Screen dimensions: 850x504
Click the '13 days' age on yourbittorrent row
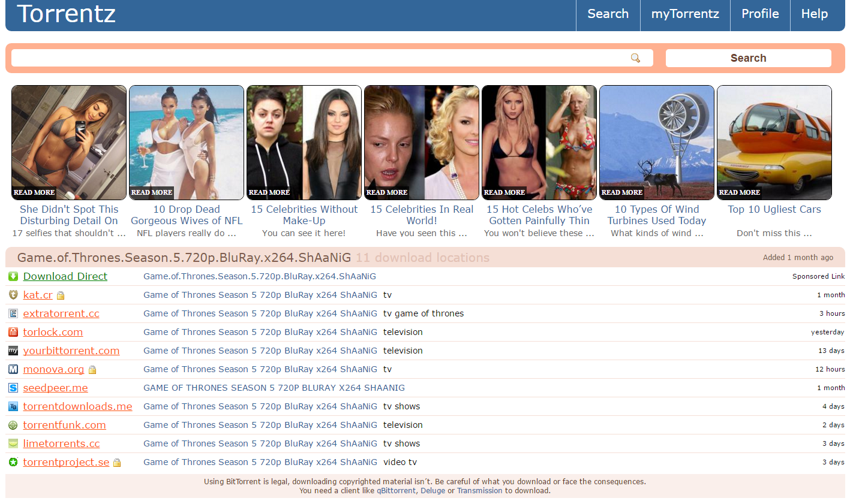coord(831,351)
